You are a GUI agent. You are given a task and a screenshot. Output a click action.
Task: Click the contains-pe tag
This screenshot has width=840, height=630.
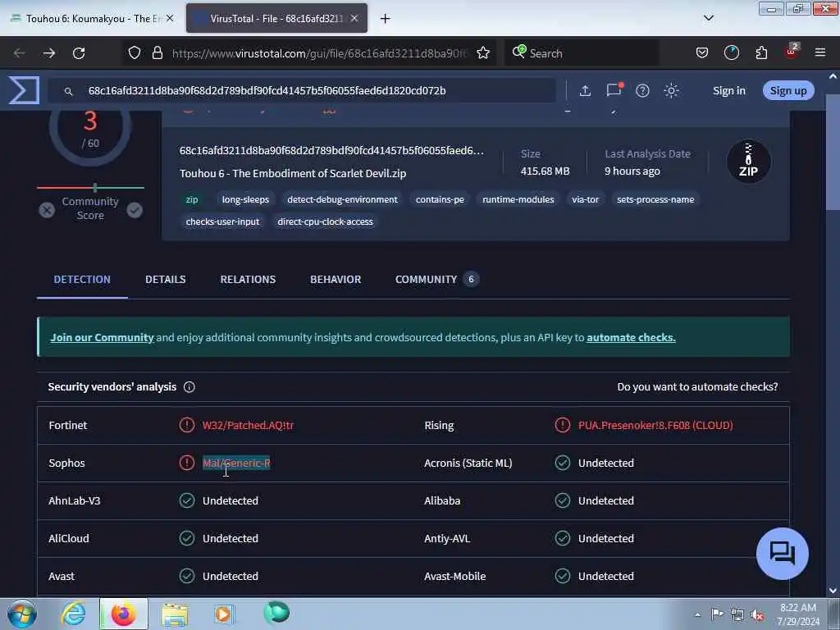pyautogui.click(x=440, y=199)
